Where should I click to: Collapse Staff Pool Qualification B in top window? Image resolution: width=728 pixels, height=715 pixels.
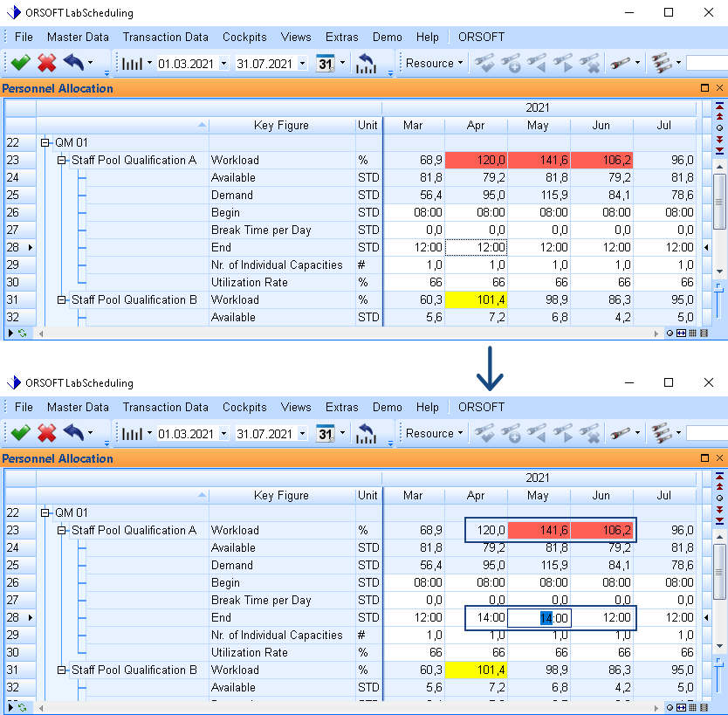pos(62,300)
